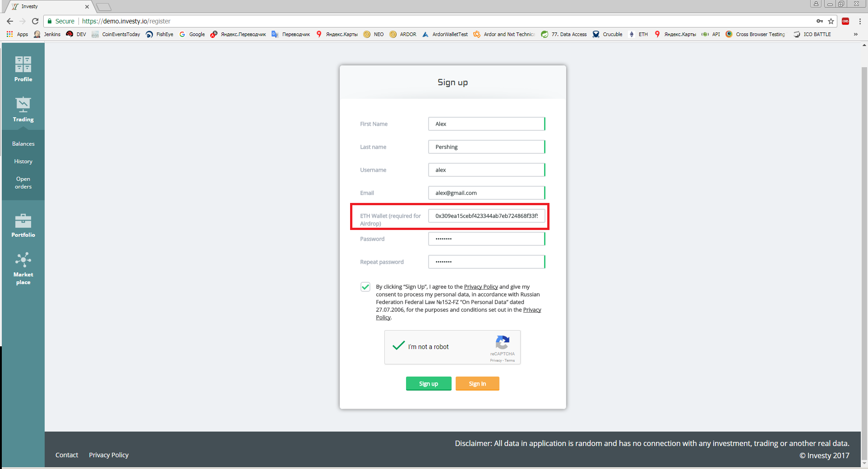Open the reCAPTCHA Terms link
This screenshot has width=868, height=469.
pos(510,360)
